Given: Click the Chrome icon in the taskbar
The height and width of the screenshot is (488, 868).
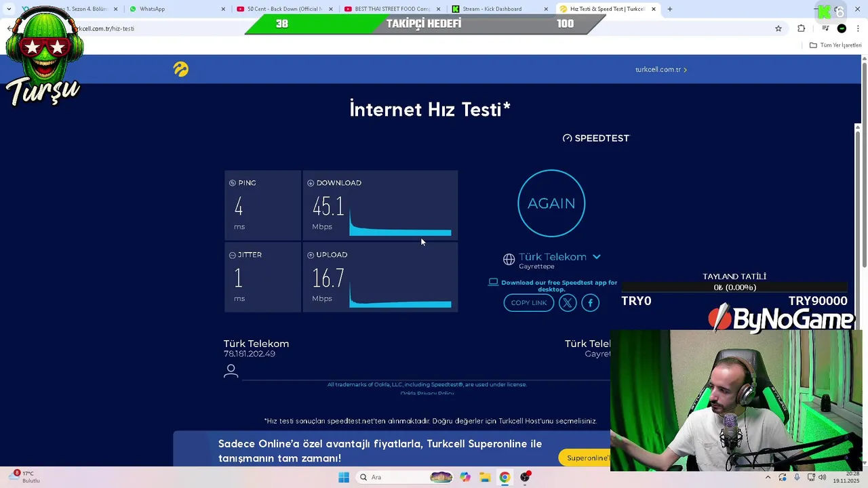Looking at the screenshot, I should click(505, 477).
